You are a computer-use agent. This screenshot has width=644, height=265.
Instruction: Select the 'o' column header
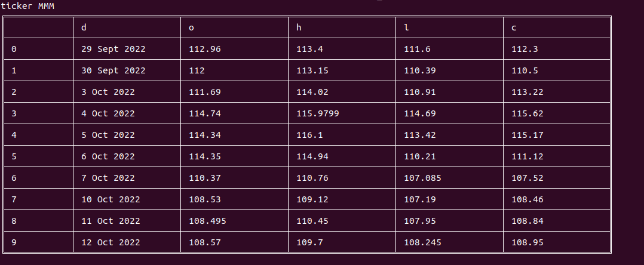coord(235,27)
